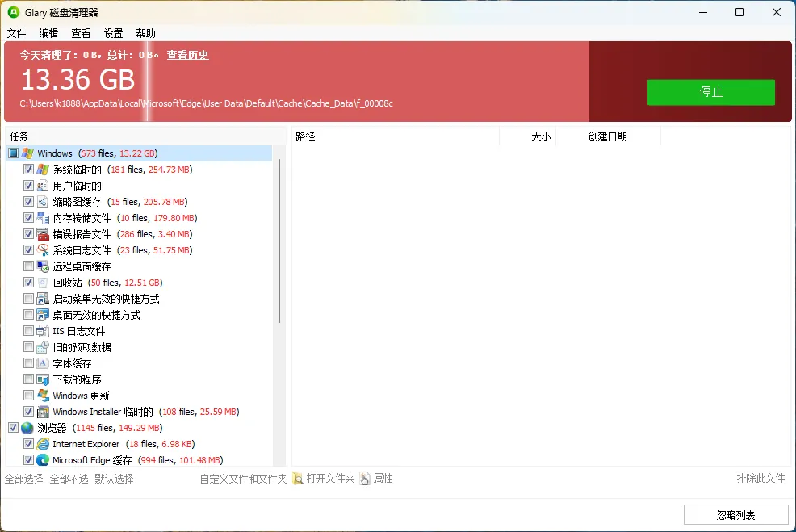Click the 属性 properties icon

365,479
